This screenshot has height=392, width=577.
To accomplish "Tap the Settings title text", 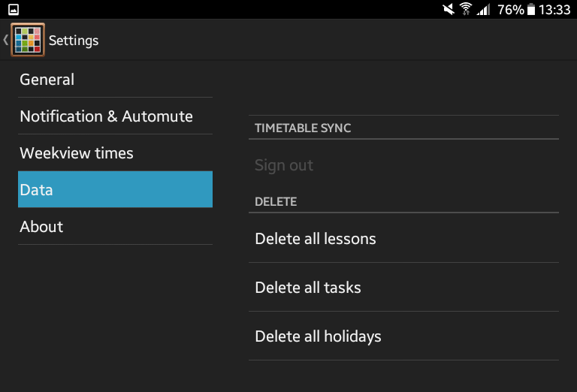I will [x=74, y=41].
